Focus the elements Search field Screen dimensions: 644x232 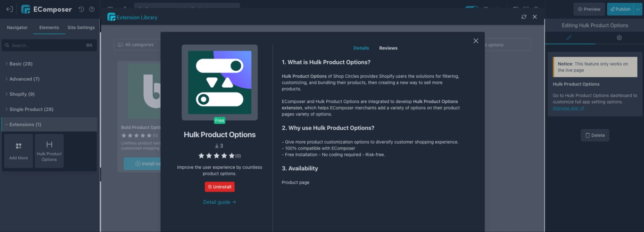[49, 45]
